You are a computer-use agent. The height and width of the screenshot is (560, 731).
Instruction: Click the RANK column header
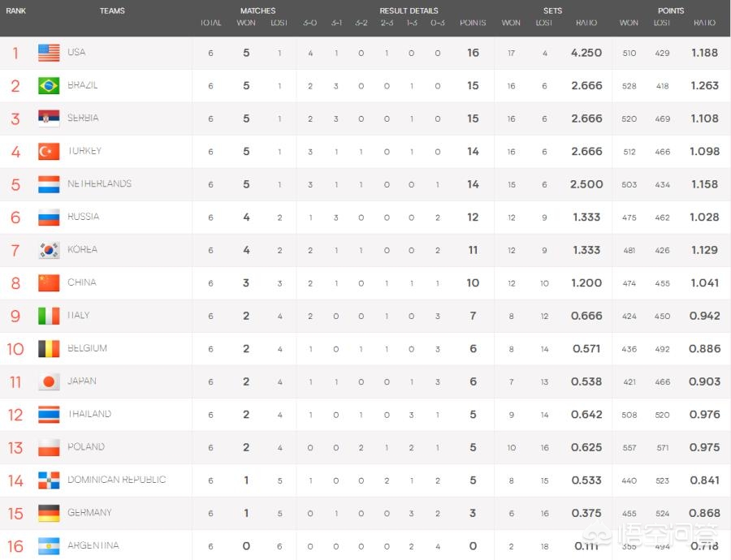[x=15, y=11]
